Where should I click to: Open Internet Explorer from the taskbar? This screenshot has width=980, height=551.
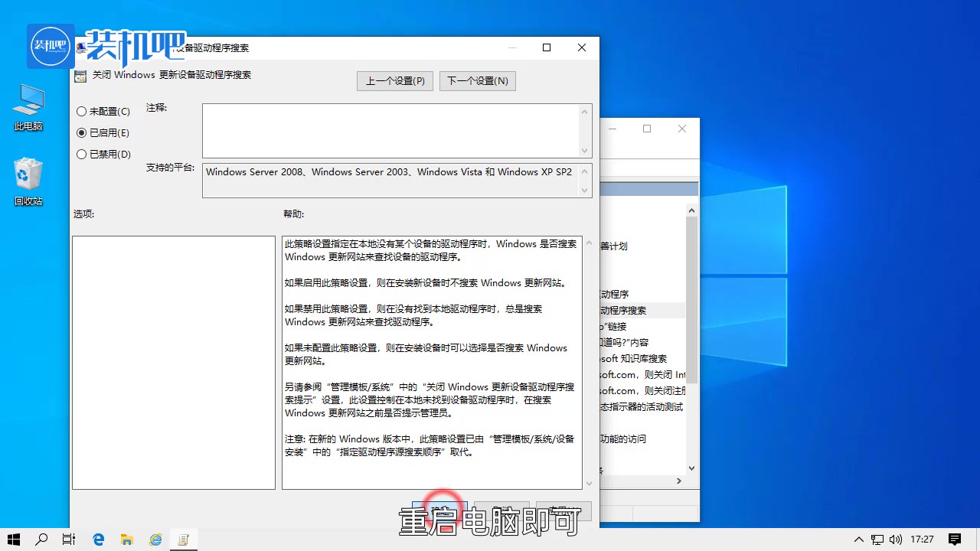155,540
